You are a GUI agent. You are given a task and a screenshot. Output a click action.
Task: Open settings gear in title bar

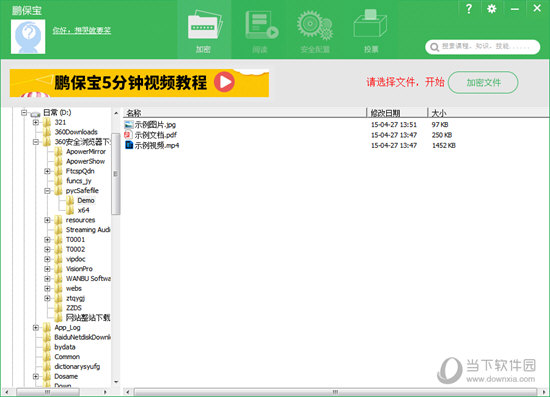click(x=492, y=8)
